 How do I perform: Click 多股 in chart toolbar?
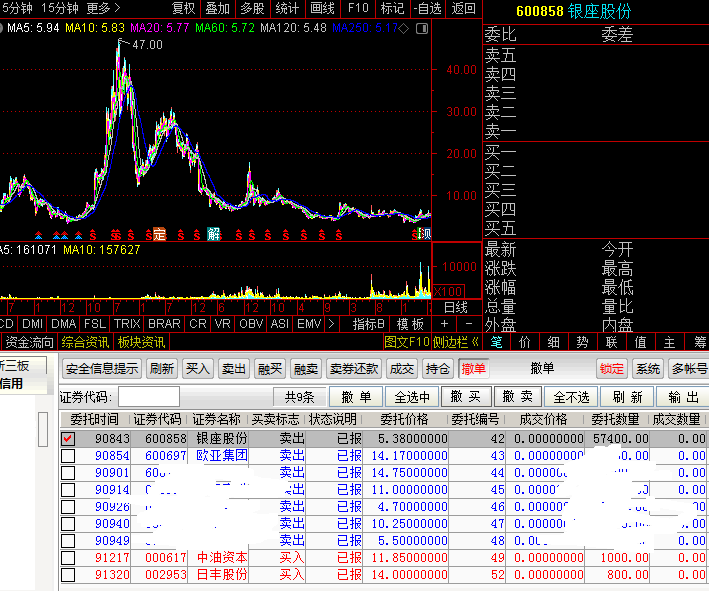click(252, 8)
